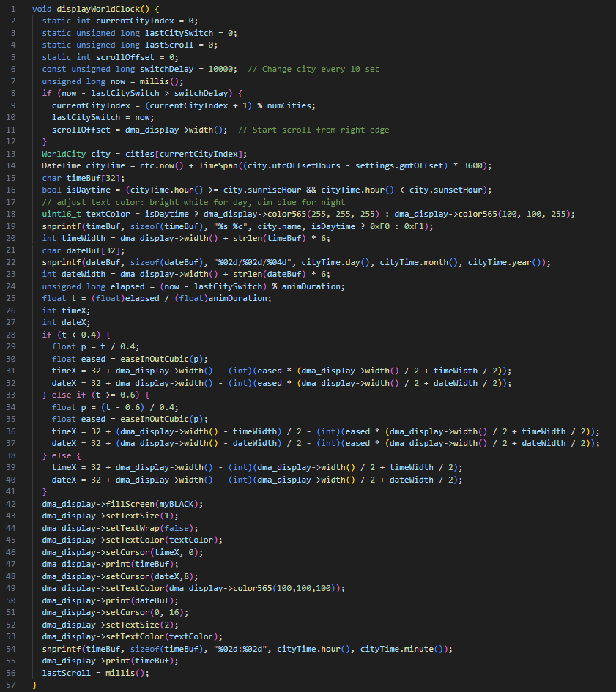Click the isDaytime variable declaration on line 16
The height and width of the screenshot is (692, 616).
click(x=84, y=190)
